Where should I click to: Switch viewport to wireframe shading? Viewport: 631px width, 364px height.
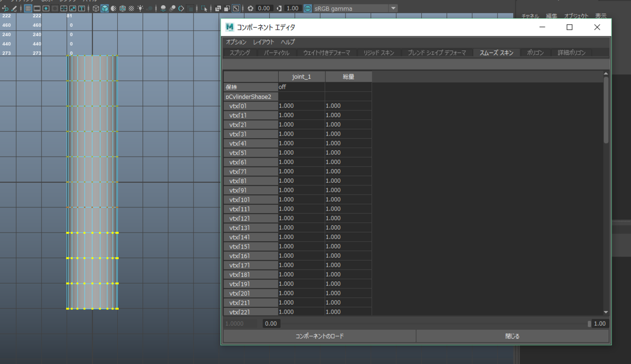point(96,8)
